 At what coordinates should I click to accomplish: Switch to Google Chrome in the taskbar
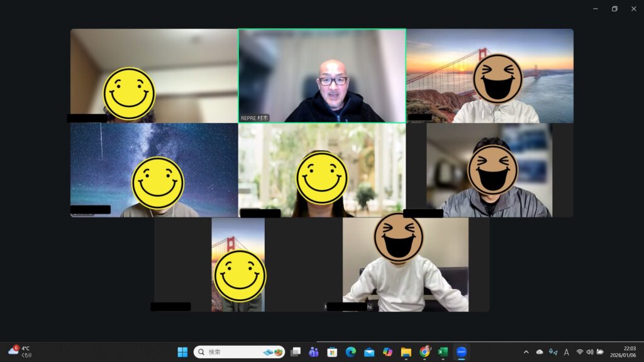(x=425, y=352)
